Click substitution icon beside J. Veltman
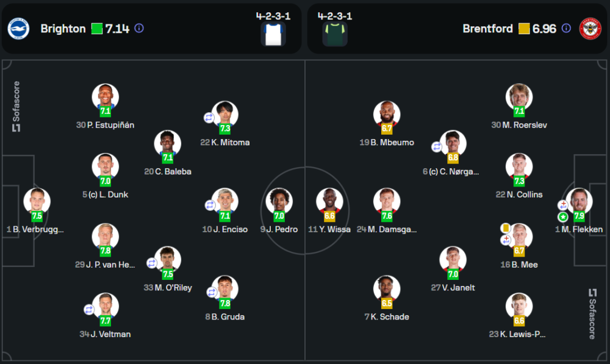 (89, 309)
